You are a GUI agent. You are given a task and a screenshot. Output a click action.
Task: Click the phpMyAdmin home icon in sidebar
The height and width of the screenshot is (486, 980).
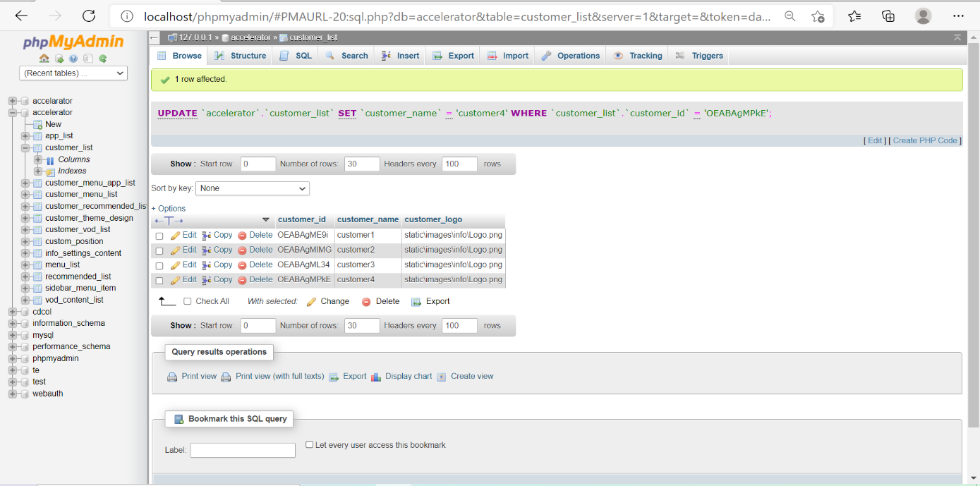pos(44,59)
